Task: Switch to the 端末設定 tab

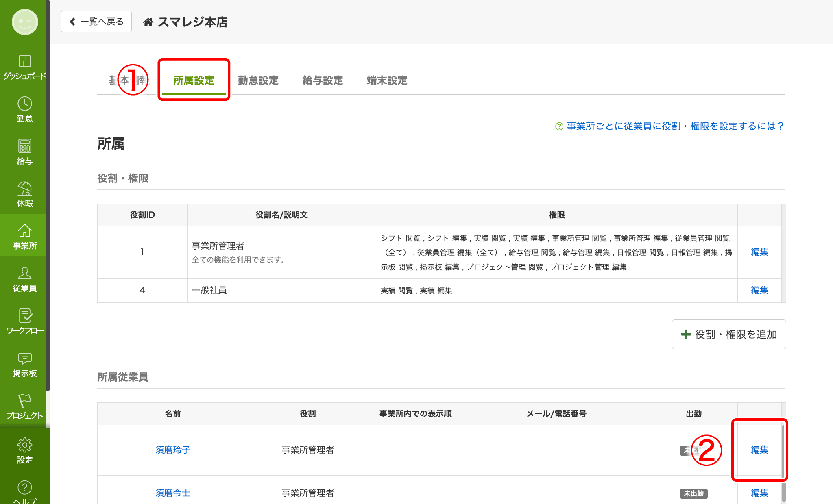Action: pyautogui.click(x=387, y=80)
